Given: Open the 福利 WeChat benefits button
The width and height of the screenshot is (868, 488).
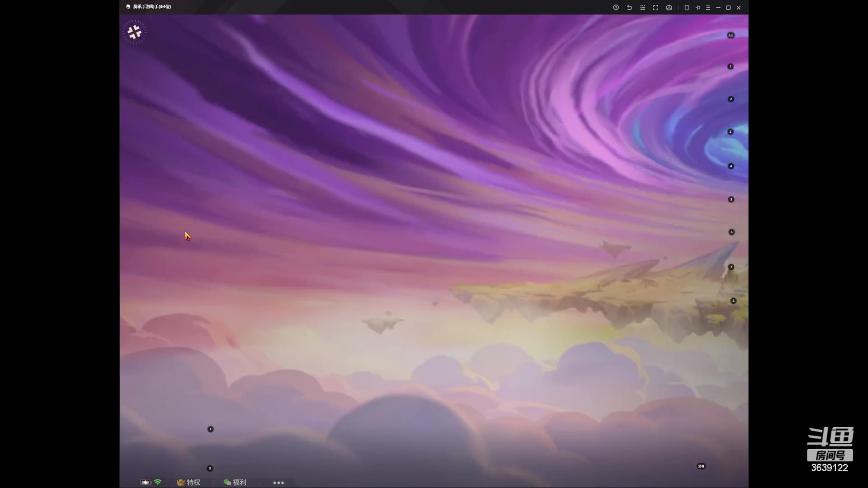Looking at the screenshot, I should 235,483.
